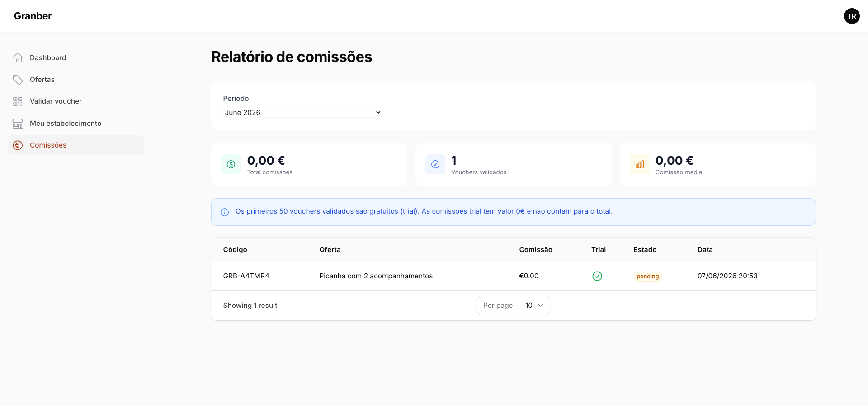
Task: Click the Comissao media chart icon
Action: (x=640, y=164)
